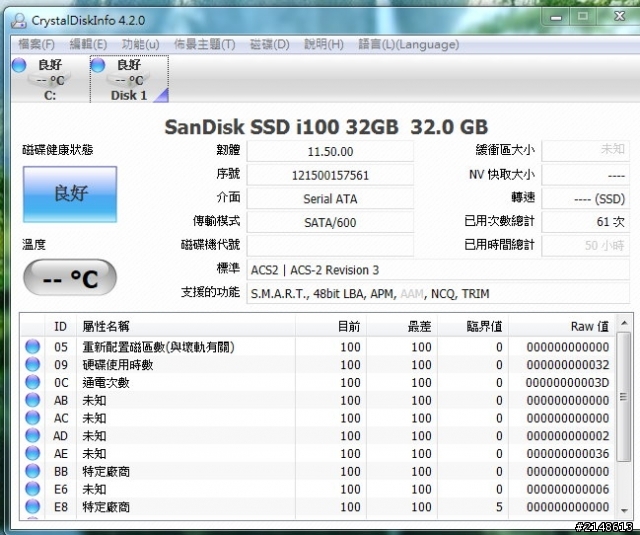Click the status orb for attribute BB

32,471
